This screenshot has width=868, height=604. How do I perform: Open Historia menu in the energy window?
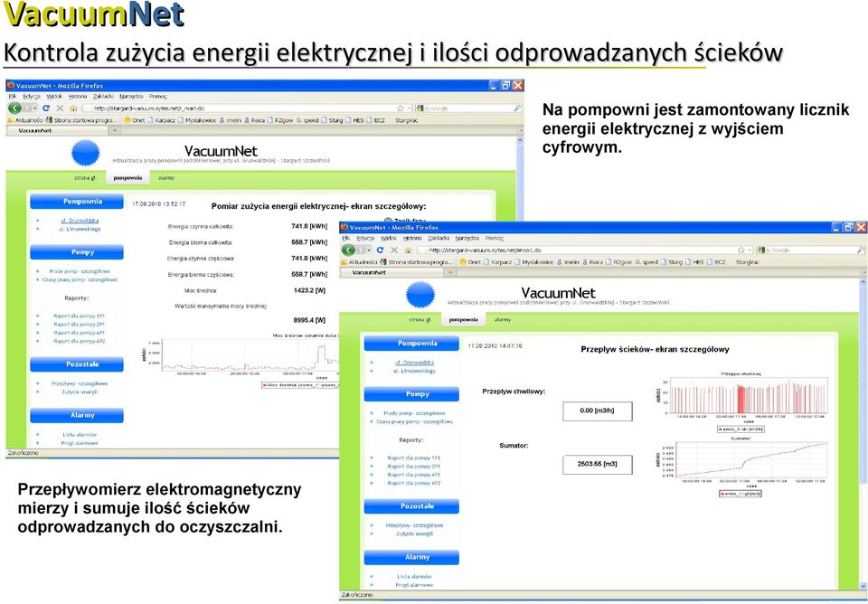click(x=78, y=97)
